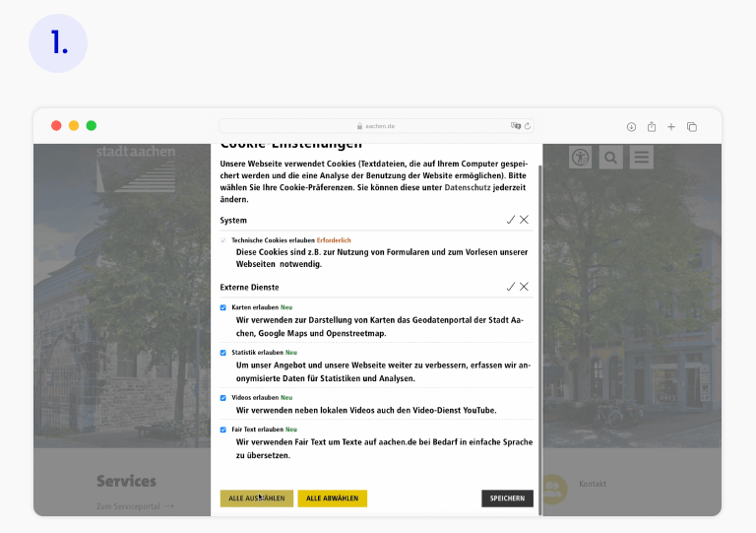The image size is (756, 533).
Task: Select all System cookies checkmark icon
Action: [x=511, y=220]
